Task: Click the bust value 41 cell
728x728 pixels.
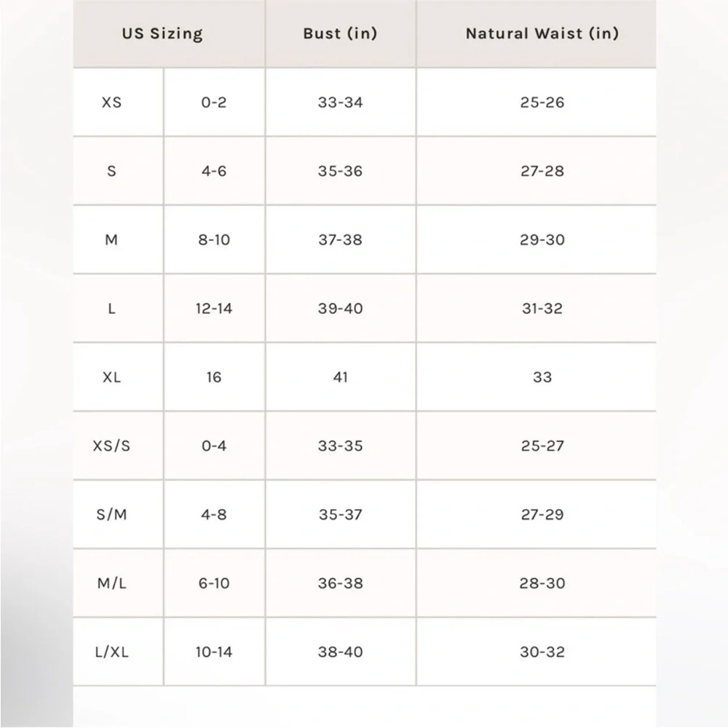Action: click(340, 377)
